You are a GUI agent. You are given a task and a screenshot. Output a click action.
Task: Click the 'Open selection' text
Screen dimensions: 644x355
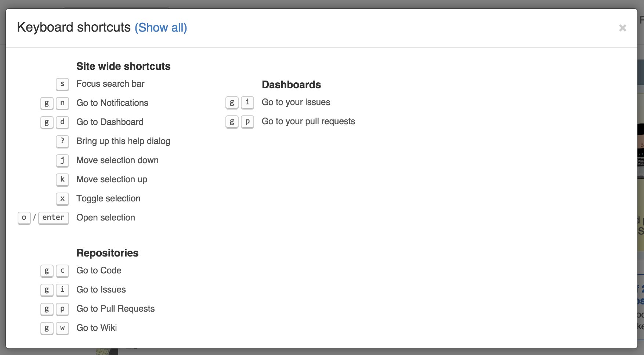pos(106,218)
